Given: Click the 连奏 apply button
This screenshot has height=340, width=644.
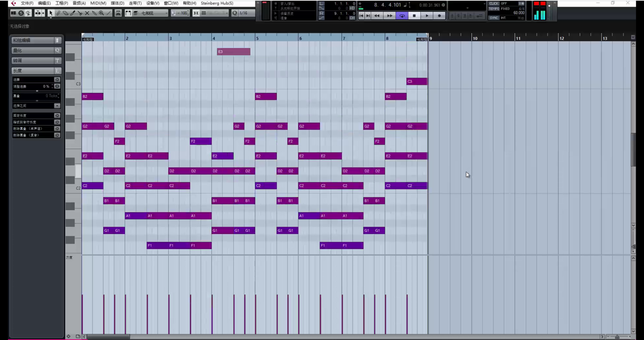Looking at the screenshot, I should tap(57, 80).
